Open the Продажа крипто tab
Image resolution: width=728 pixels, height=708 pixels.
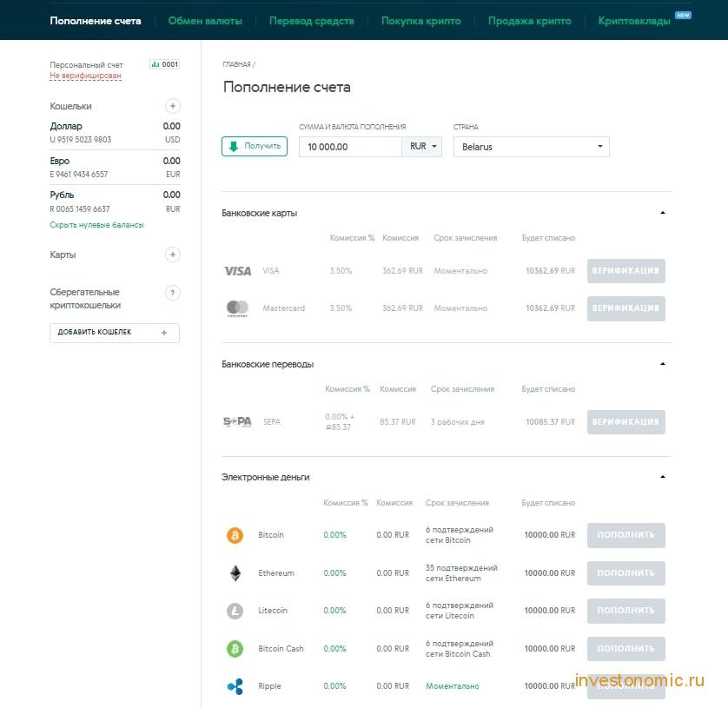click(x=530, y=21)
